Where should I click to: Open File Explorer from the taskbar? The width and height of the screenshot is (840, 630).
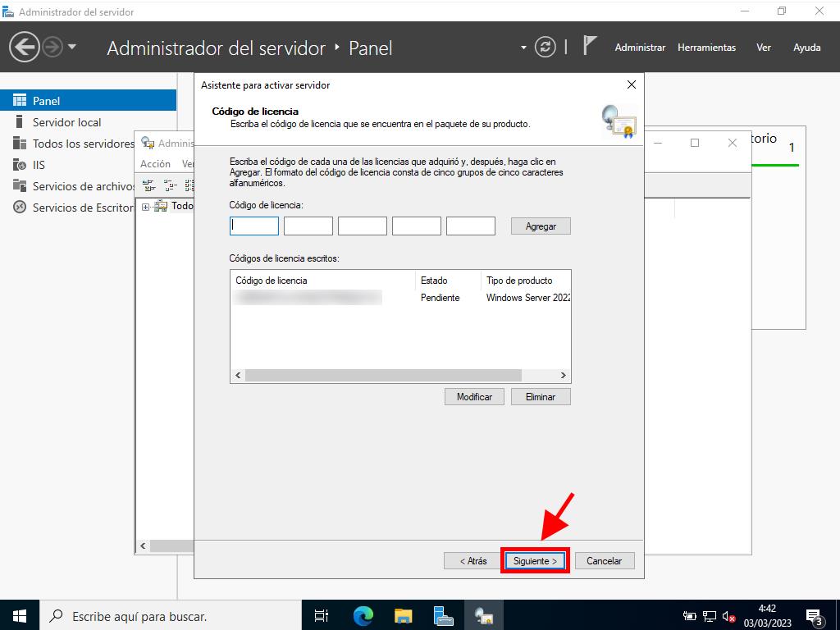click(403, 615)
